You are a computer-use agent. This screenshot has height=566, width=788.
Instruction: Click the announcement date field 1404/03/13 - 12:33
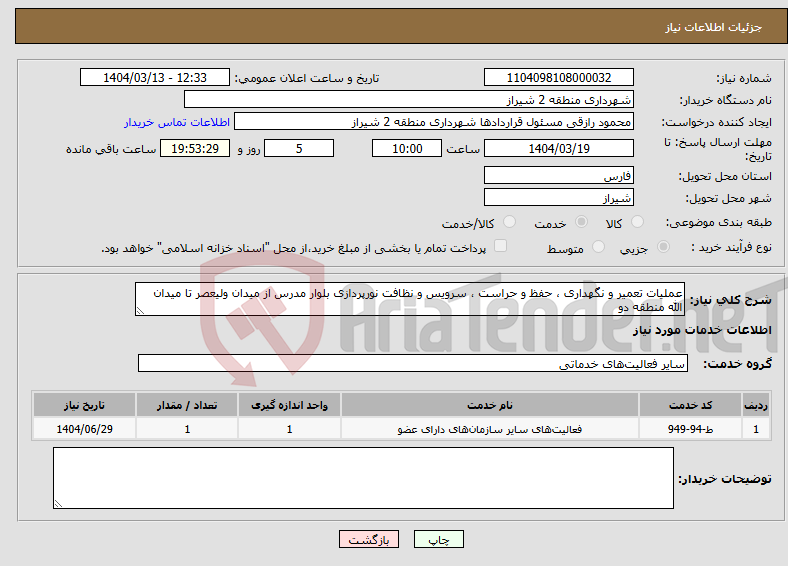coord(155,77)
